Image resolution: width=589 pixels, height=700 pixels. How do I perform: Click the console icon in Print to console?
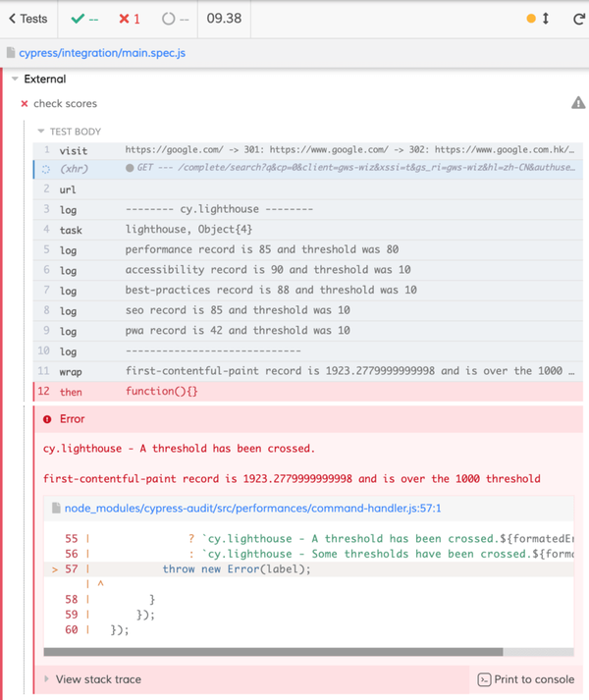point(484,679)
